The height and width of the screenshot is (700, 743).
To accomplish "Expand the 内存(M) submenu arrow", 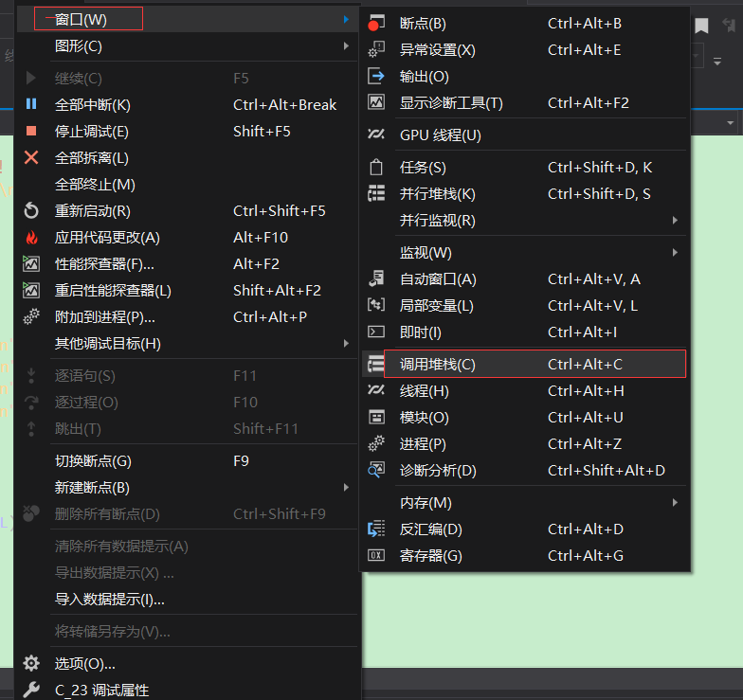I will point(675,502).
